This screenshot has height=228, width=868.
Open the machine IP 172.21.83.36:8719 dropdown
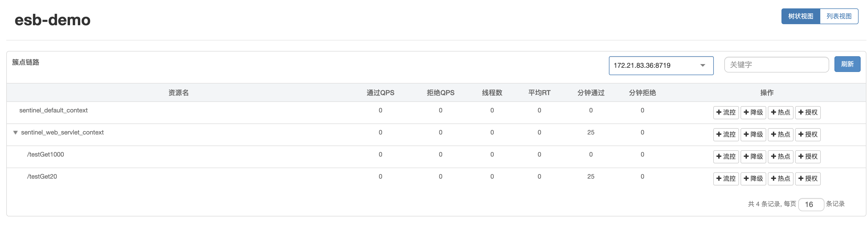tap(661, 65)
